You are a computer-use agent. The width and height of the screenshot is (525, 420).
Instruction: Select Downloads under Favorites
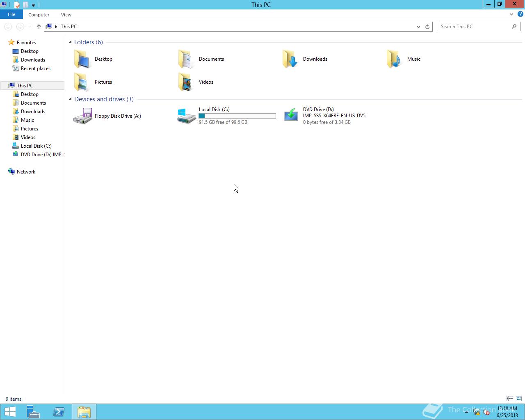pos(33,60)
